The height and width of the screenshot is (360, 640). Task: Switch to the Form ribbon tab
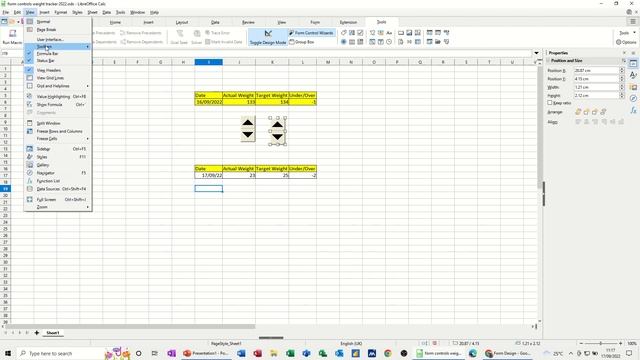point(315,22)
